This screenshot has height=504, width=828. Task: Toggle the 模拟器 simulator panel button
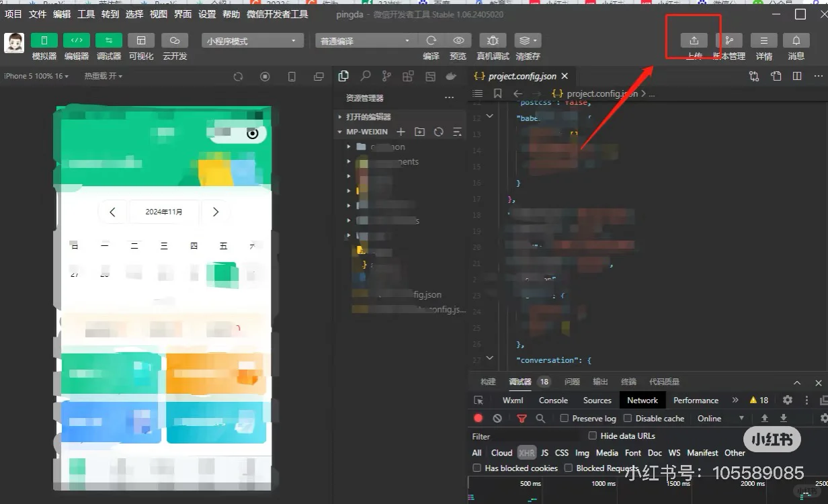(44, 40)
